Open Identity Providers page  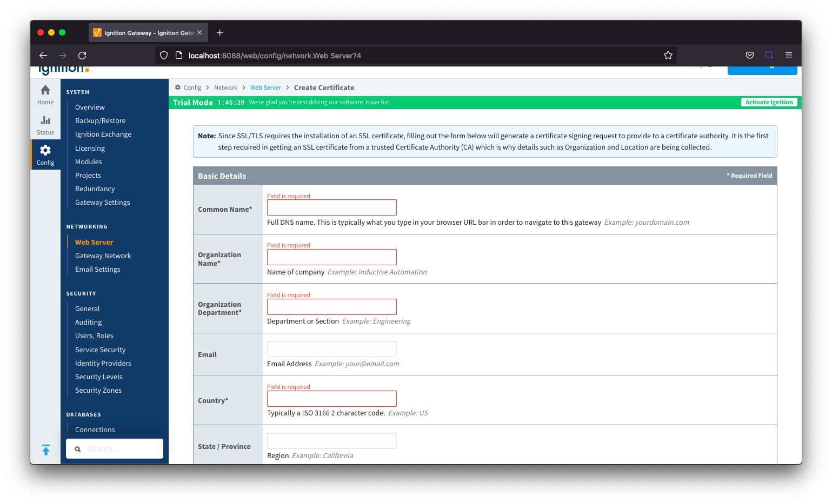[103, 363]
